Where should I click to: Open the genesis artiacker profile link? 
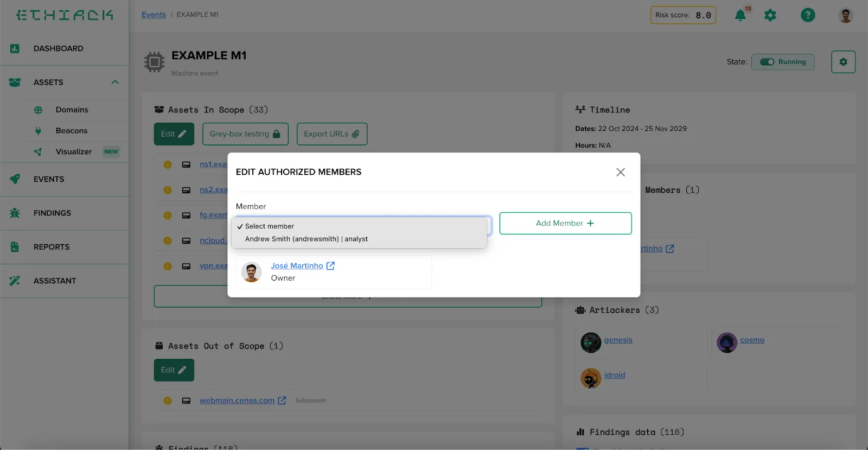point(618,340)
